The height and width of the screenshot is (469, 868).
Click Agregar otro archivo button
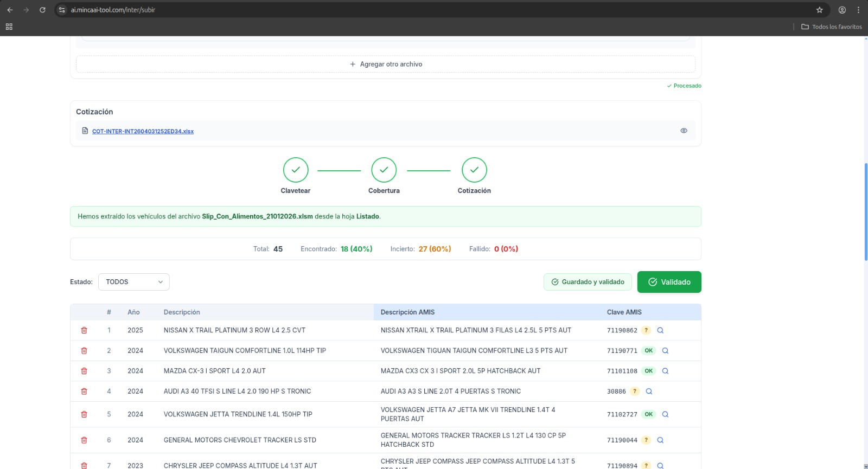(x=386, y=64)
